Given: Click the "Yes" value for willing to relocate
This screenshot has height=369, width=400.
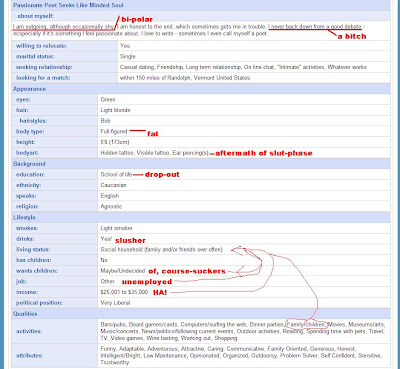Looking at the screenshot, I should 125,46.
